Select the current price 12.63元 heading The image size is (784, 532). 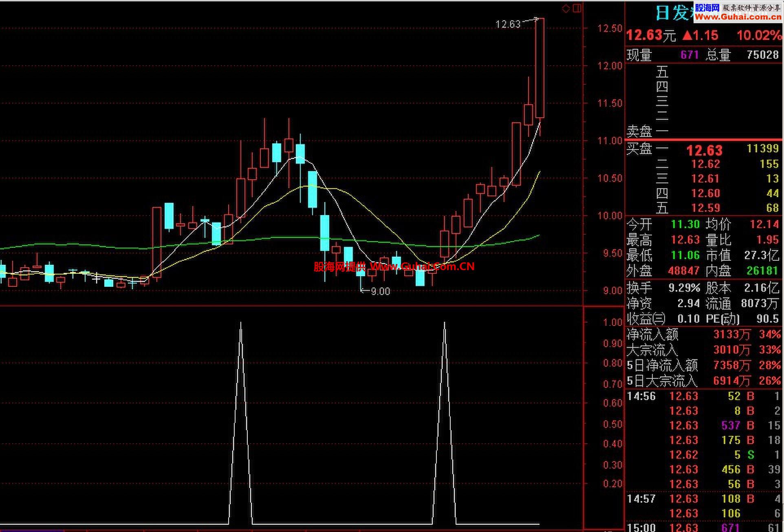tap(651, 35)
